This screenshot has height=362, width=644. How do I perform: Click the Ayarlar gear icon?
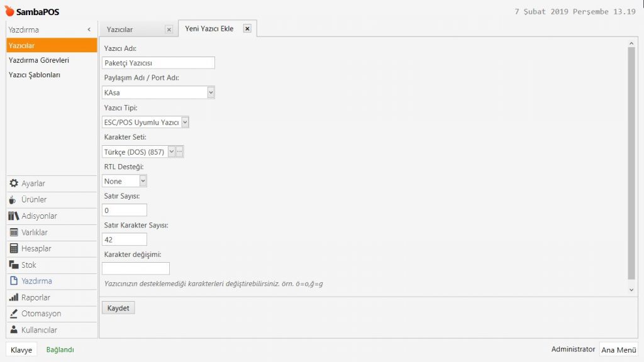(x=14, y=184)
